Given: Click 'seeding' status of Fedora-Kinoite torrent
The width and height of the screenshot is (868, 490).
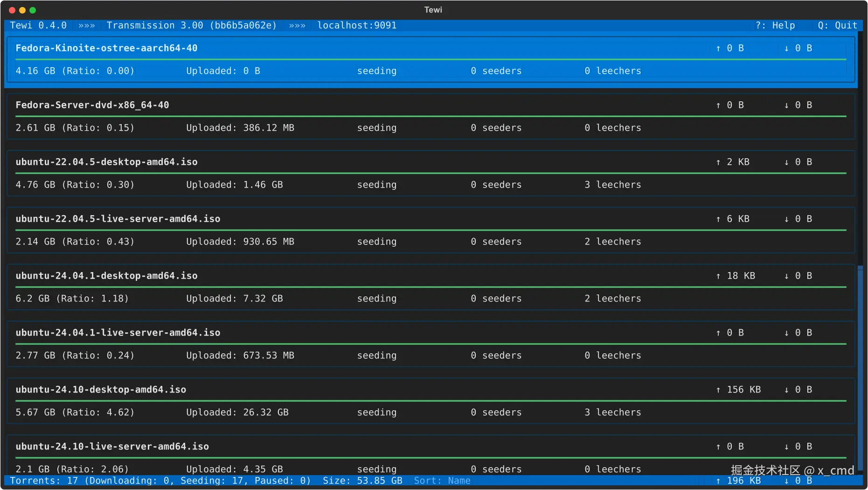Looking at the screenshot, I should (x=377, y=71).
